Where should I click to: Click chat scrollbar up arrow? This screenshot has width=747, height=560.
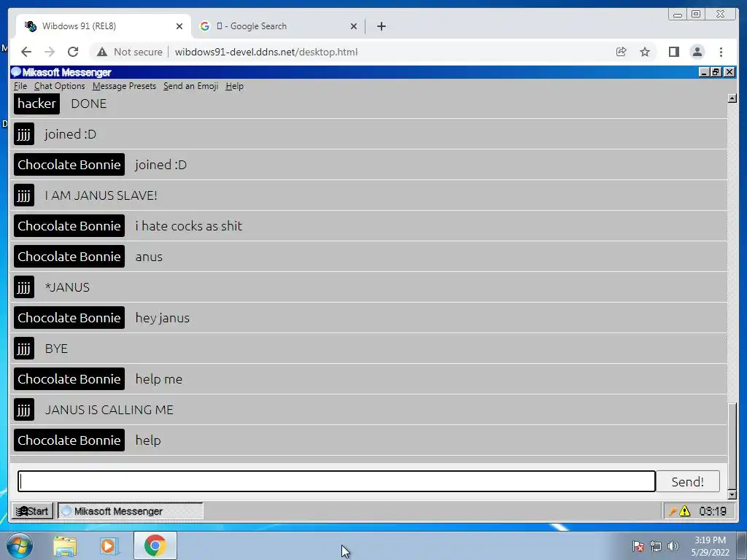(x=732, y=98)
